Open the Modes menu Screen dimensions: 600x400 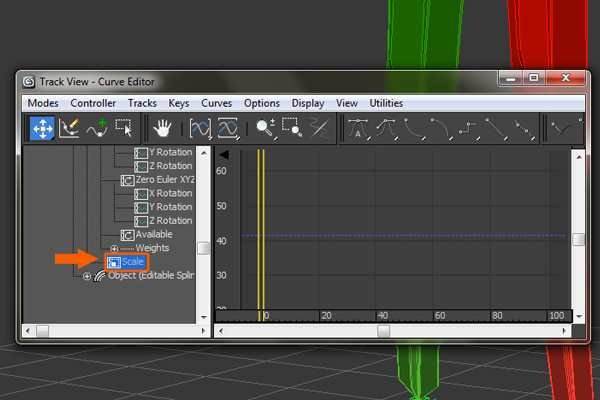tap(43, 103)
